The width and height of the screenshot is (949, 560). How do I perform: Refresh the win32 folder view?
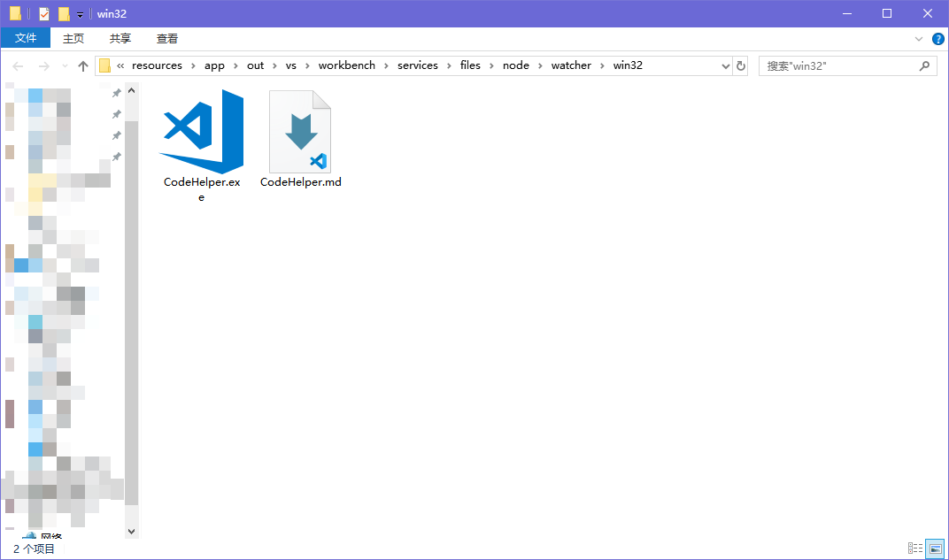(742, 65)
